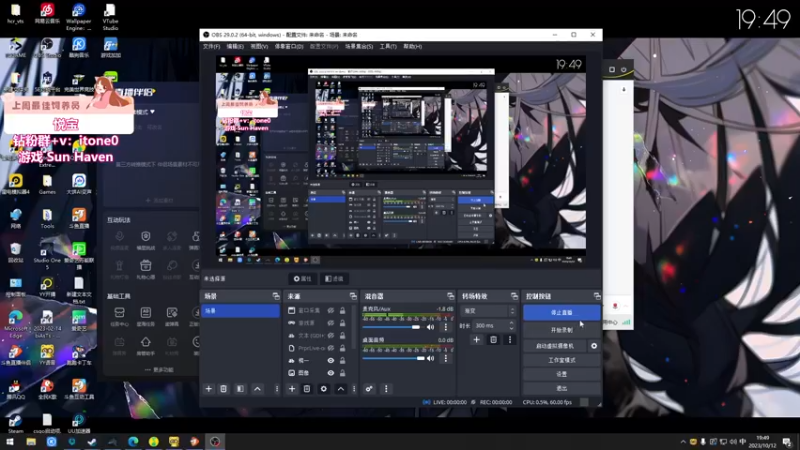Undock the 控制按钮 panel with its float icon

click(x=597, y=296)
